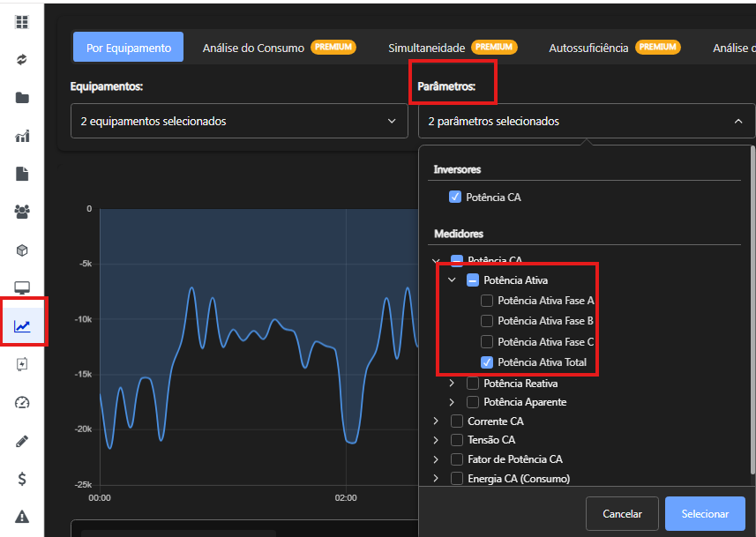756x537 pixels.
Task: Uncheck Potência CA under Inversores
Action: 455,198
